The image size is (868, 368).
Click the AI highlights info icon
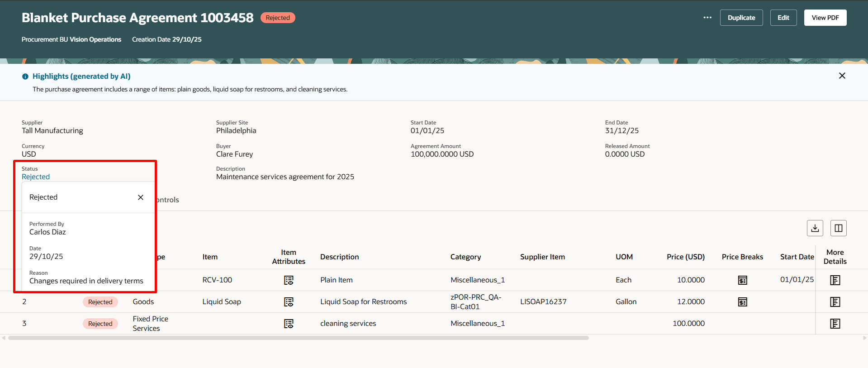(25, 76)
